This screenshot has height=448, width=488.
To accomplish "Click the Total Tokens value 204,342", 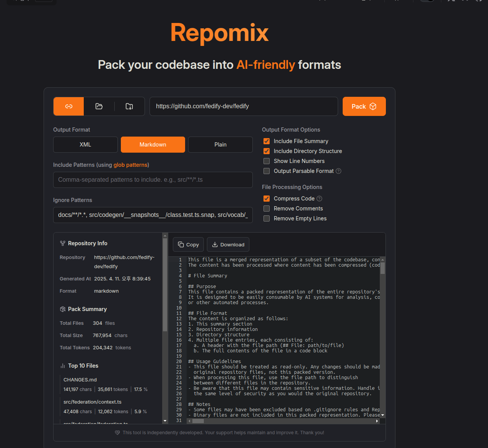I will coord(102,348).
